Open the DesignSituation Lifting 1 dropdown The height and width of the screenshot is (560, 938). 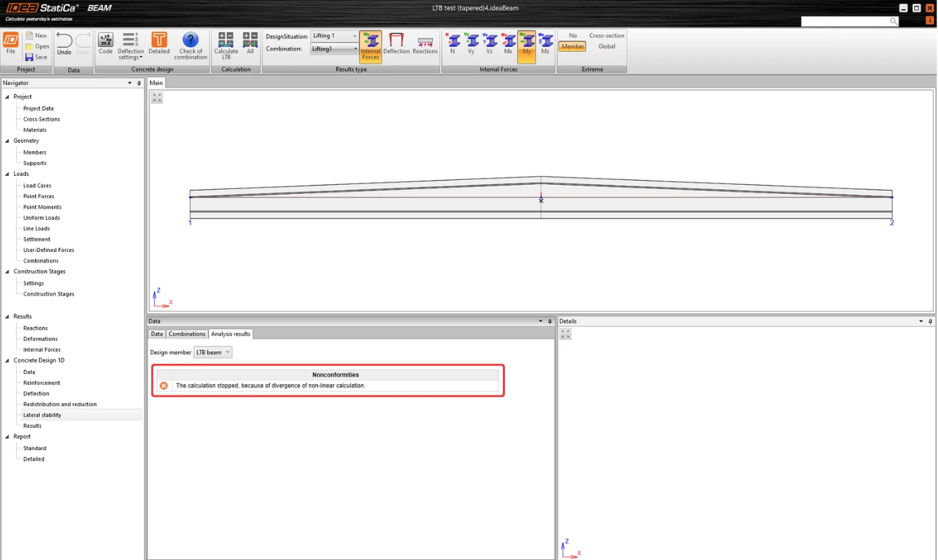coord(335,36)
